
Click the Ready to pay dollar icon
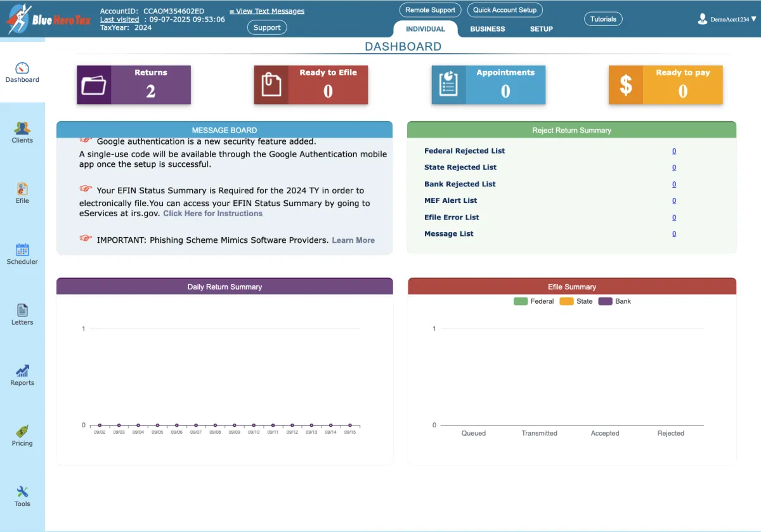(x=626, y=85)
